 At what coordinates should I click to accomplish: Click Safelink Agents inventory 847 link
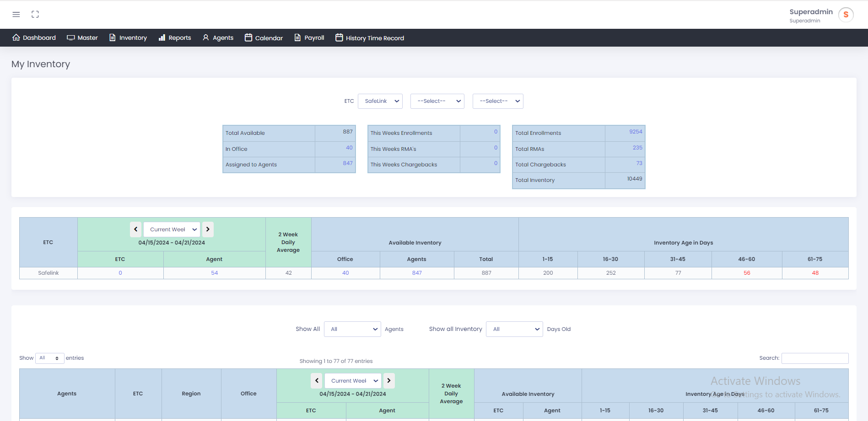click(417, 273)
